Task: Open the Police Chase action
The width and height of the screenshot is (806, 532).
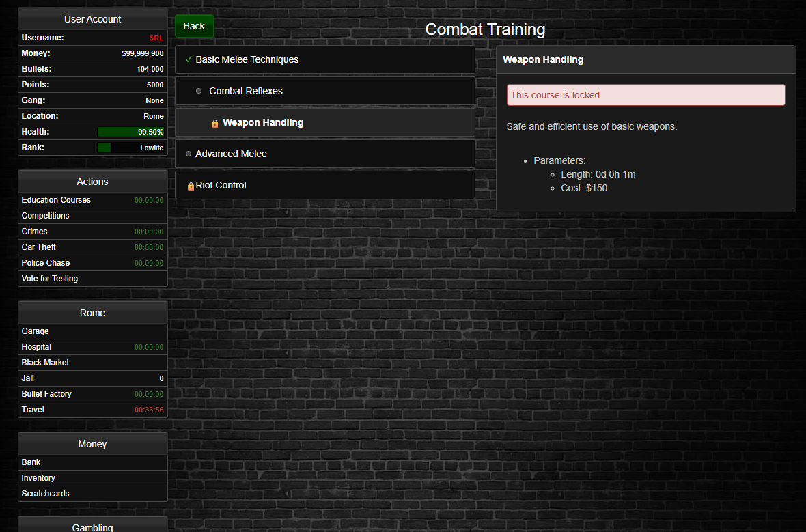Action: pyautogui.click(x=46, y=263)
